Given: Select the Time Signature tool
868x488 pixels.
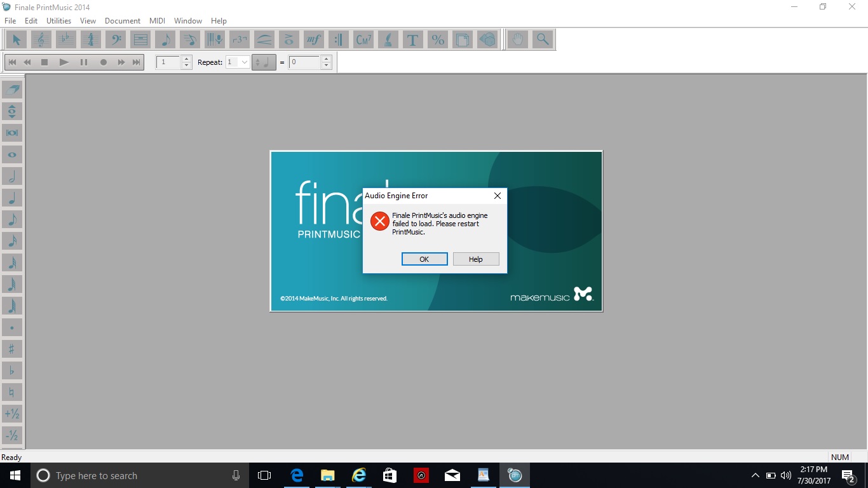Looking at the screenshot, I should pos(90,39).
